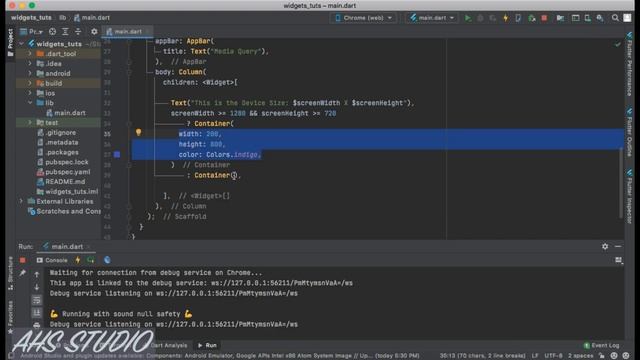
Task: Run the app with the green play button
Action: click(x=468, y=18)
